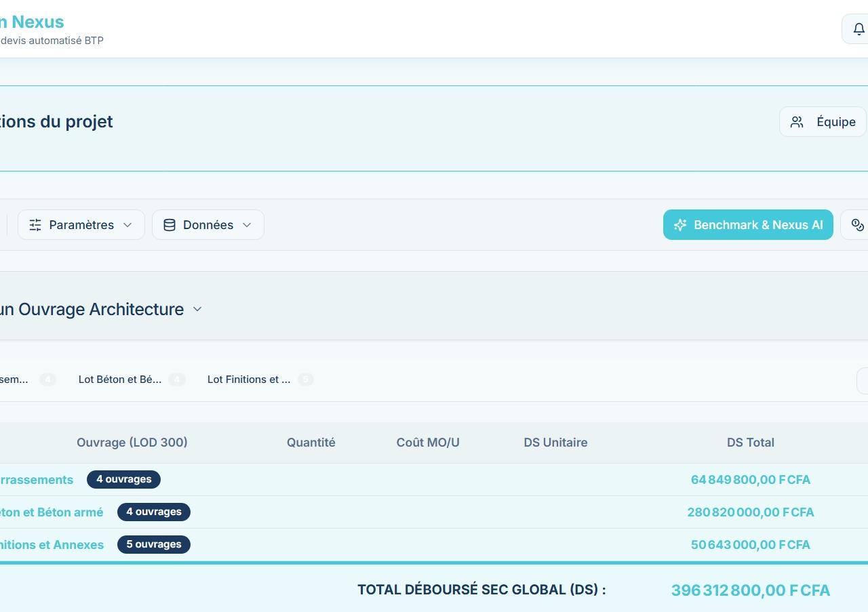Switch to Lot Béton et Bé... tab
Viewport: 868px width, 612px height.
[x=132, y=380]
